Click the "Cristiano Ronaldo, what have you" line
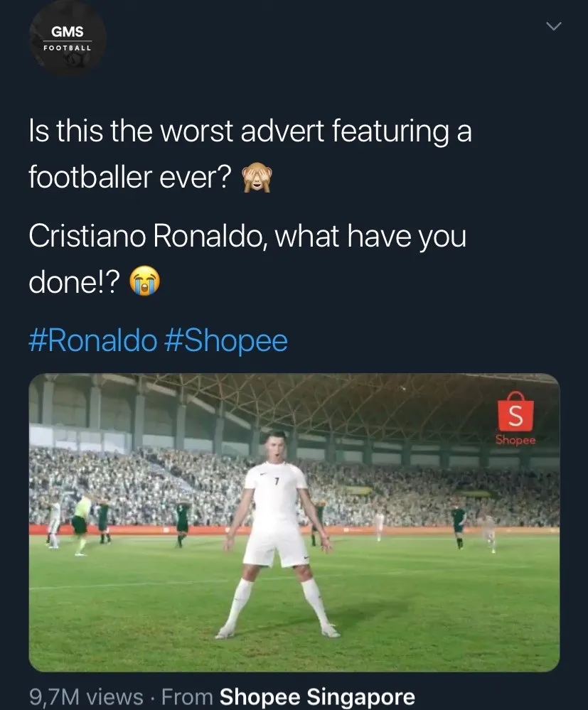The image size is (588, 710). [x=247, y=237]
